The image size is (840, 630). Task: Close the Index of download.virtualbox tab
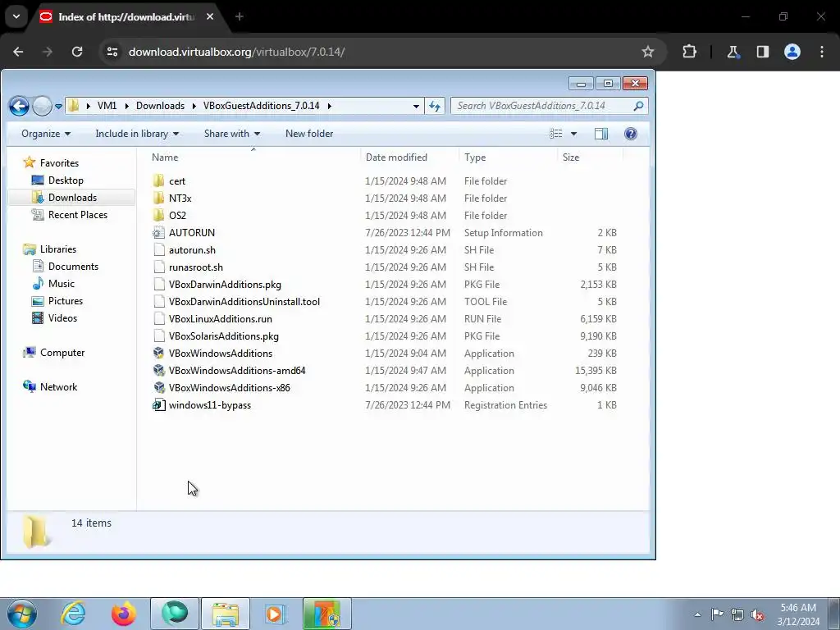point(210,16)
